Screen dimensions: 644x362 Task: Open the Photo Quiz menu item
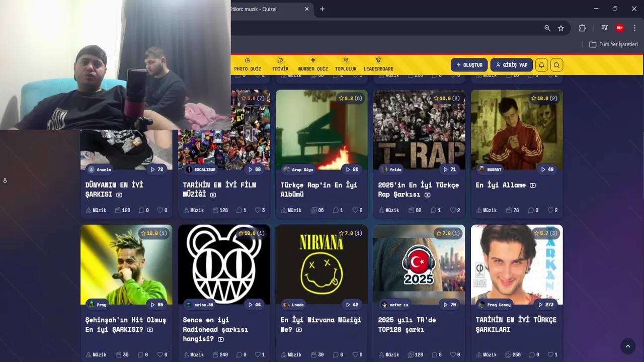pyautogui.click(x=248, y=65)
